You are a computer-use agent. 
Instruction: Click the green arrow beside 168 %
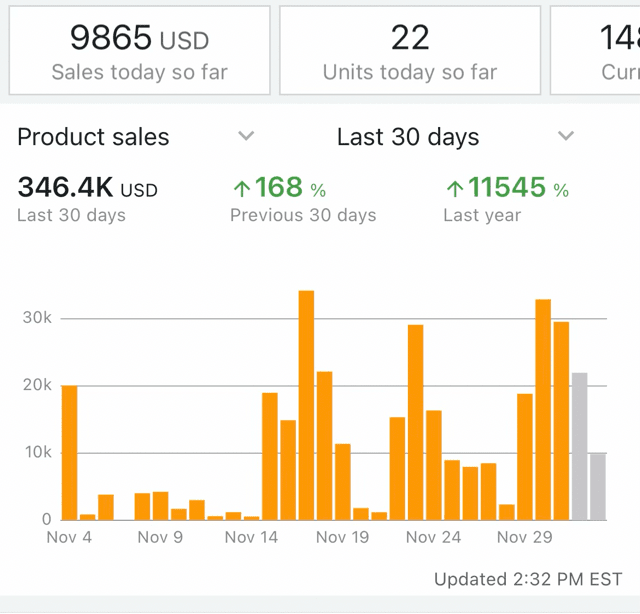241,189
